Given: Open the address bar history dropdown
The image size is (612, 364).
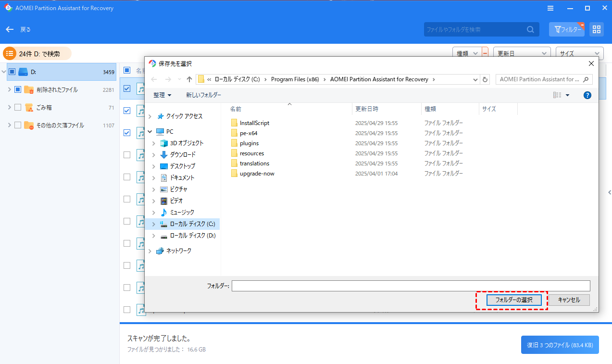Looking at the screenshot, I should [x=475, y=79].
